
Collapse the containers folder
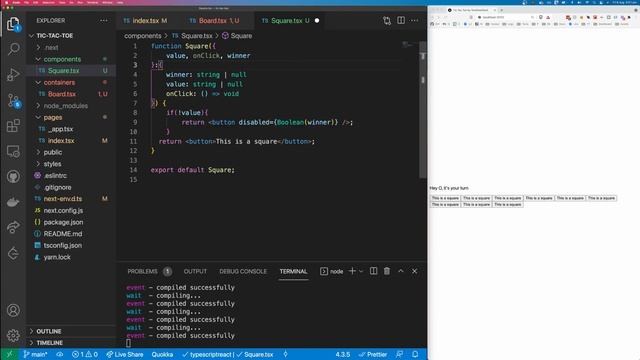point(59,82)
